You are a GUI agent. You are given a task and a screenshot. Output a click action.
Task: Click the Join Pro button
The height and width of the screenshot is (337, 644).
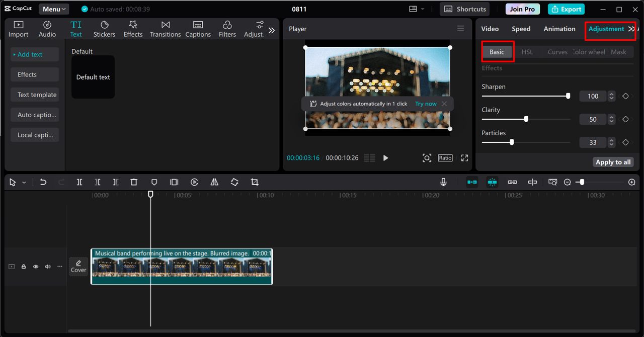(x=523, y=9)
